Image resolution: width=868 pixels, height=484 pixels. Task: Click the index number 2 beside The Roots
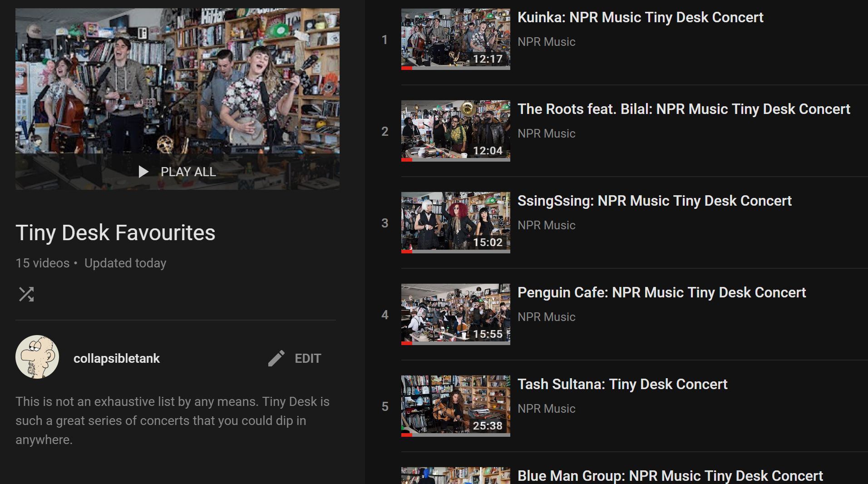pos(385,132)
